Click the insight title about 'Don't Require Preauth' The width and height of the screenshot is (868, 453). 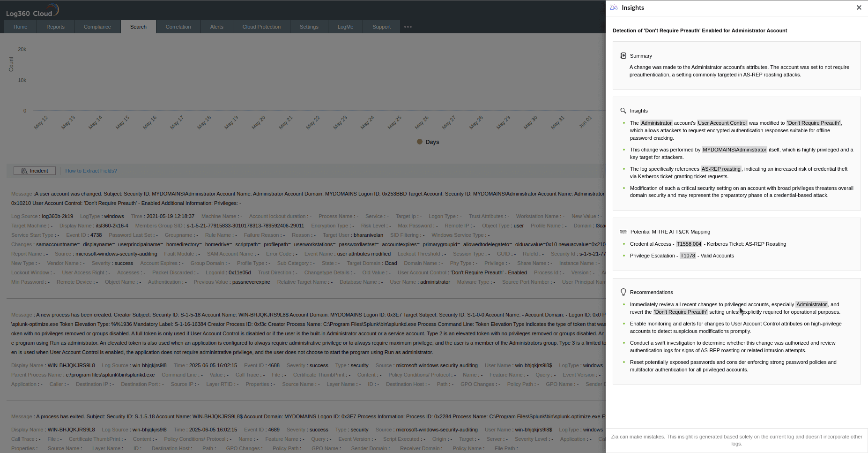click(x=700, y=30)
